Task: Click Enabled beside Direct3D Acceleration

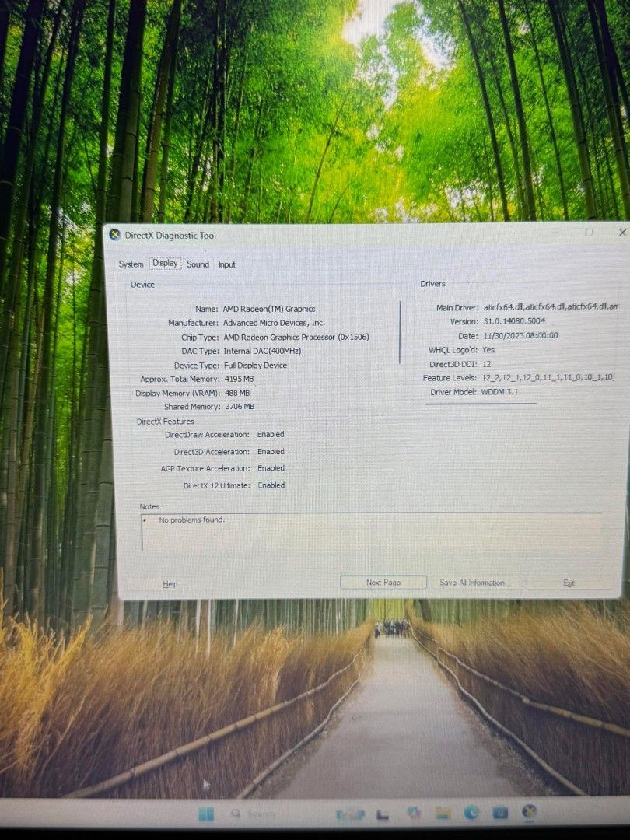Action: click(271, 452)
